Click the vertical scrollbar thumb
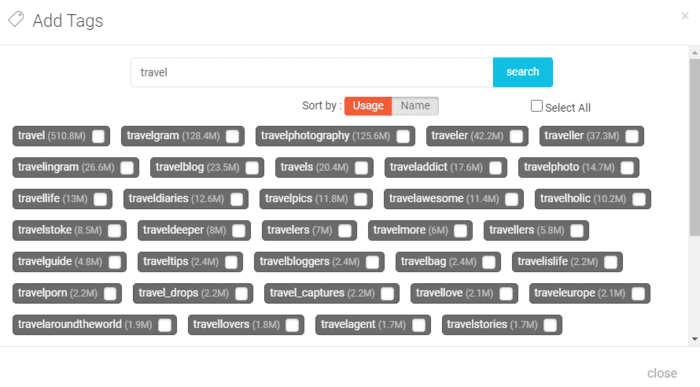This screenshot has height=387, width=700. tap(695, 147)
